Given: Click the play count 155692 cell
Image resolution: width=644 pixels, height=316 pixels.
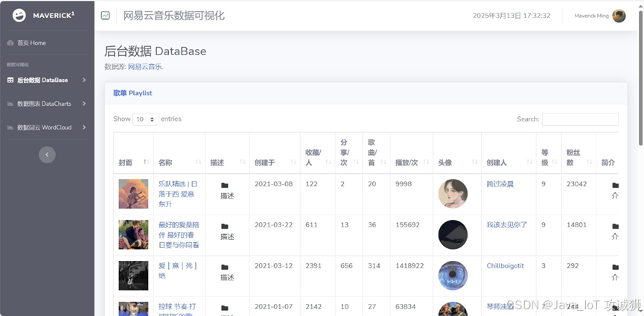Looking at the screenshot, I should (x=408, y=225).
